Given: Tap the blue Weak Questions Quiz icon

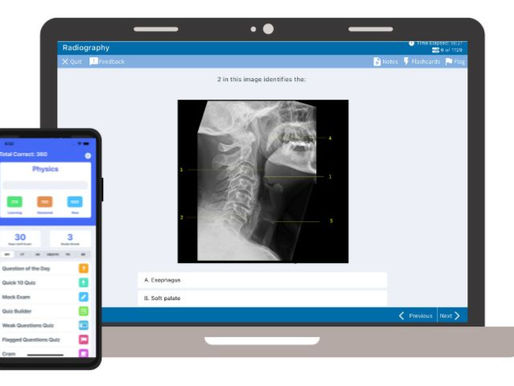Looking at the screenshot, I should (x=84, y=325).
